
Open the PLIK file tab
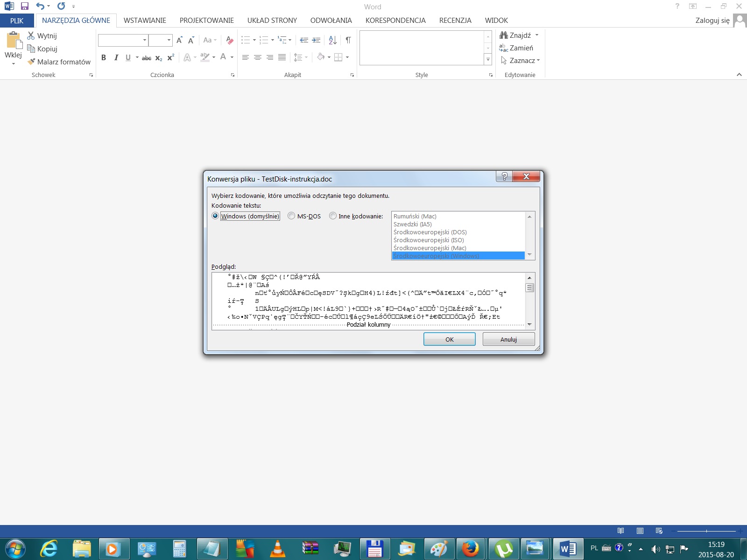tap(17, 21)
